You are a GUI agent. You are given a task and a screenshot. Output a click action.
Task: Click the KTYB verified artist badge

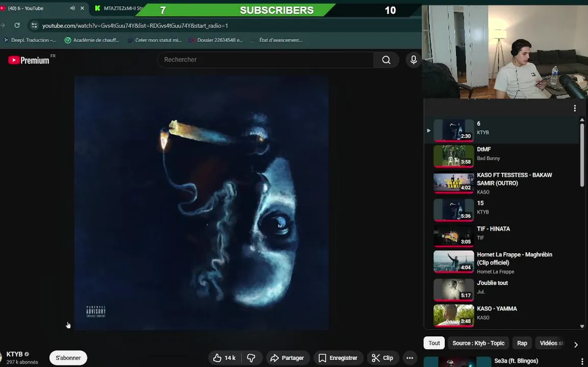click(x=27, y=354)
